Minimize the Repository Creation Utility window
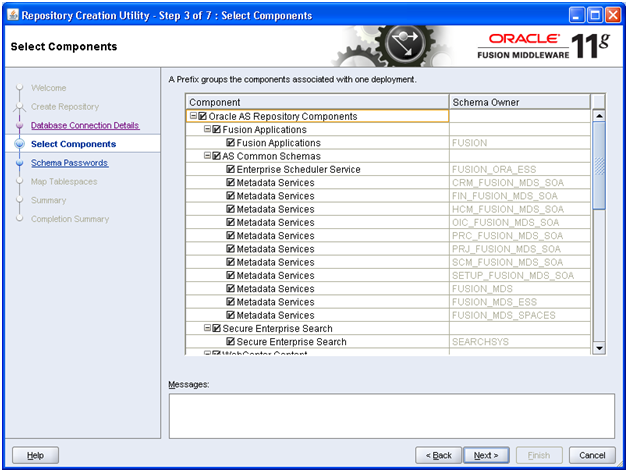Screen dimensions: 628x472 click(577, 15)
